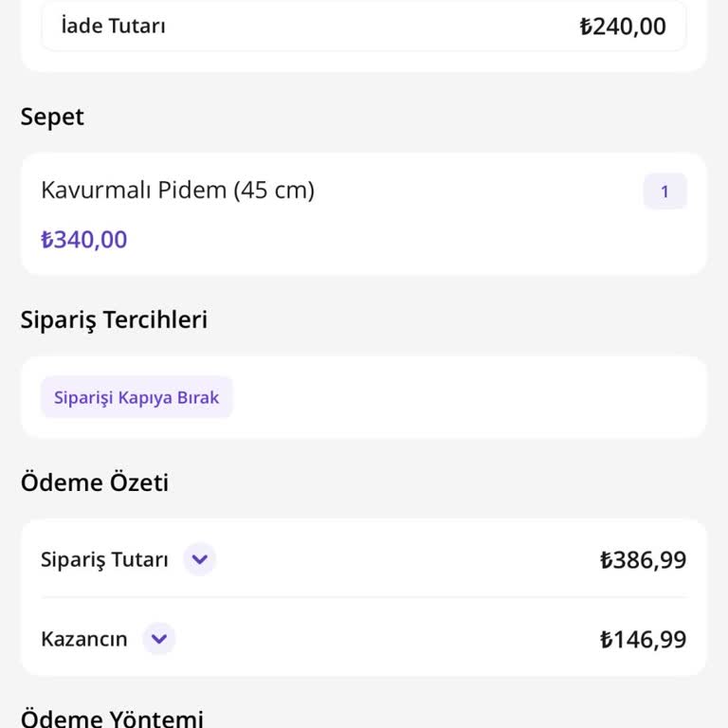Viewport: 728px width, 728px height.
Task: Tap the Ödeme Özeti section title
Action: coord(95,482)
